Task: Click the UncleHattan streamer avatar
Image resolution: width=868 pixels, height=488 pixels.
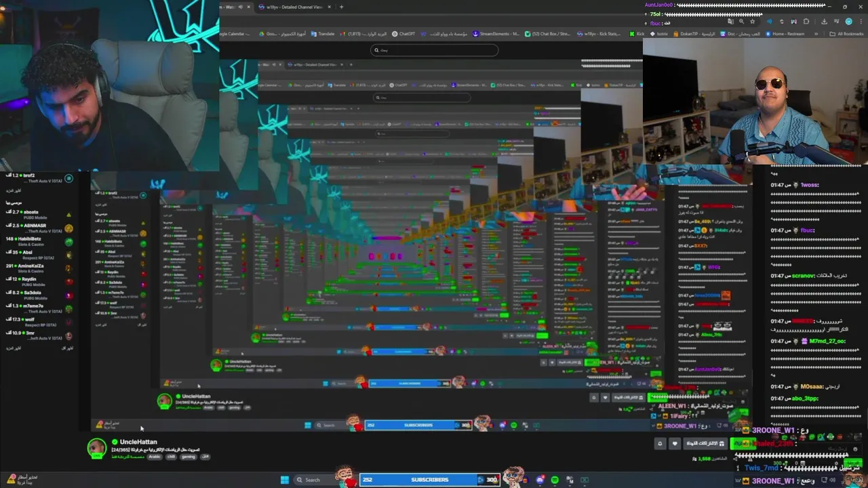Action: coord(97,448)
